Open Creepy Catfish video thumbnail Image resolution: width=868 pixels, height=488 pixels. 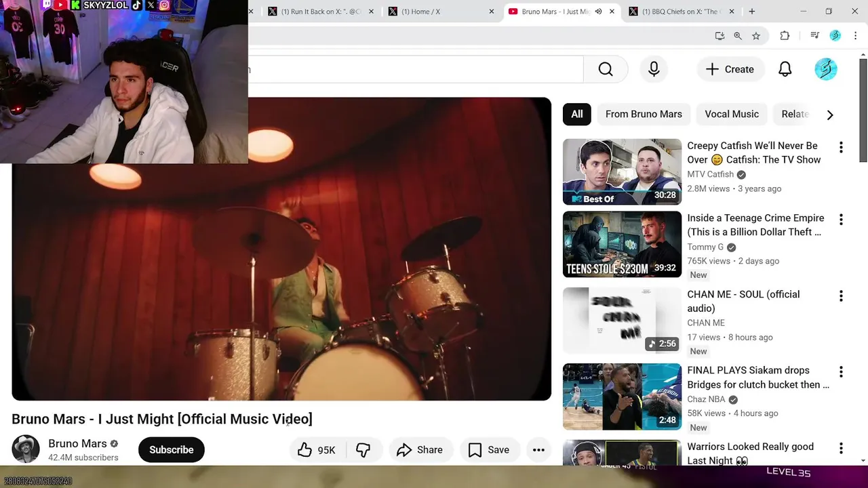coord(622,171)
